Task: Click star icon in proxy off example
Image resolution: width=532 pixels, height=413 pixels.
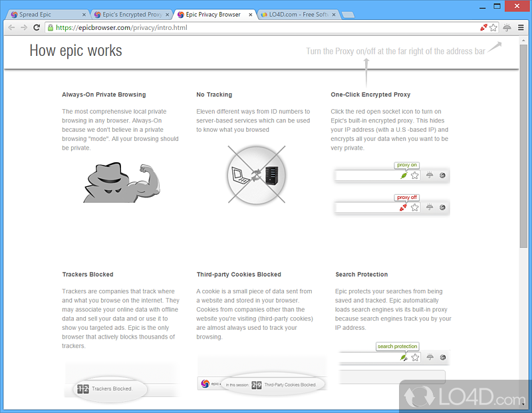Action: click(414, 207)
